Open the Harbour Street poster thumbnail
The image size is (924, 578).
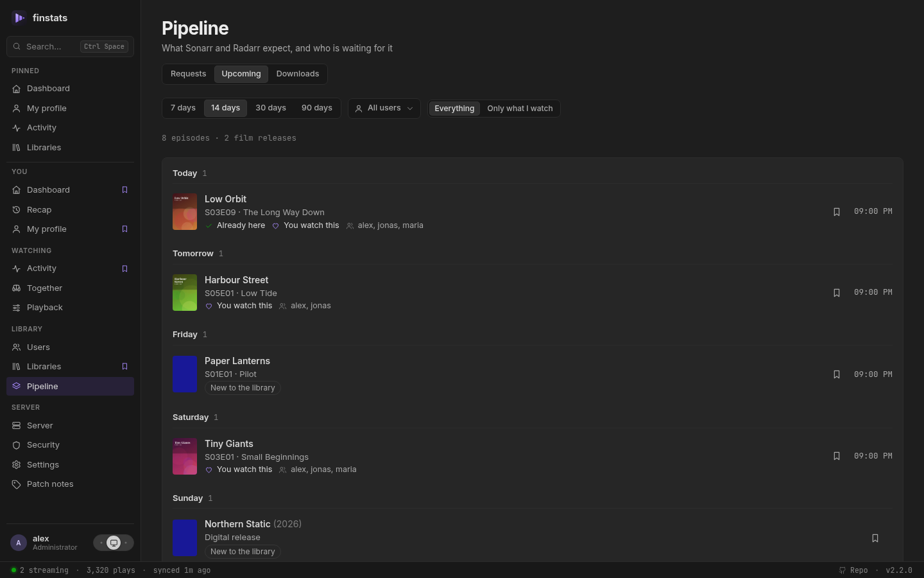pyautogui.click(x=185, y=293)
